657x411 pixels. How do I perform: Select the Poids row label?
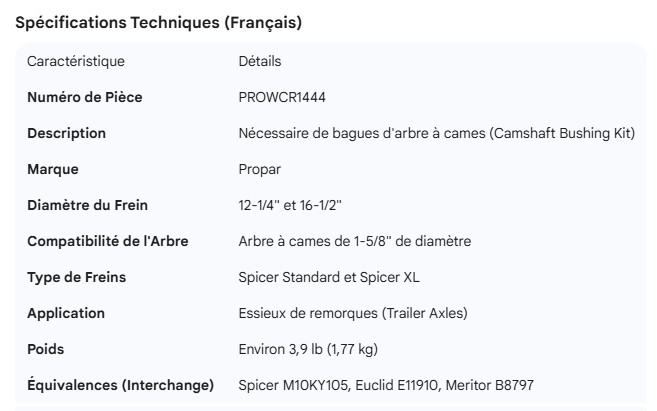(x=46, y=350)
